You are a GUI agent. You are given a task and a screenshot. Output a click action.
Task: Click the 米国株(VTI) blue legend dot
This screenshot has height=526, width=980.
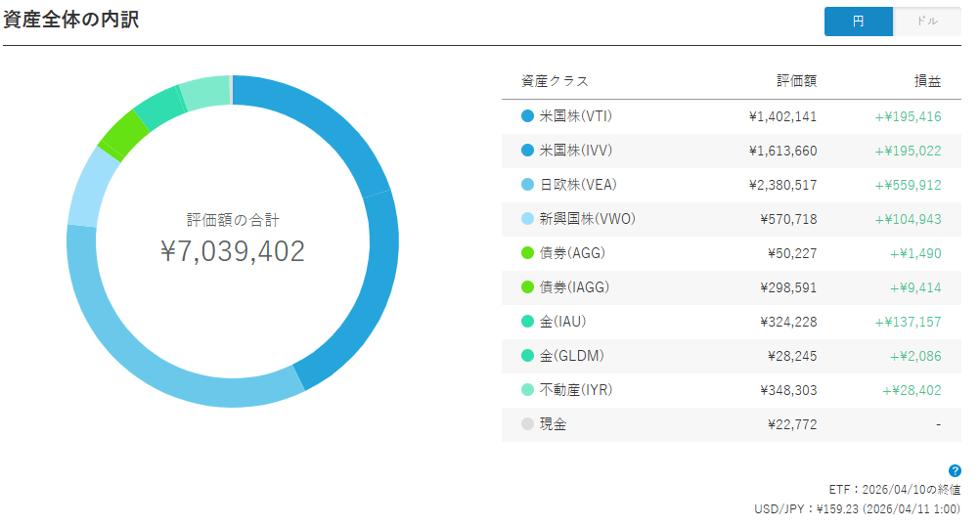coord(527,115)
